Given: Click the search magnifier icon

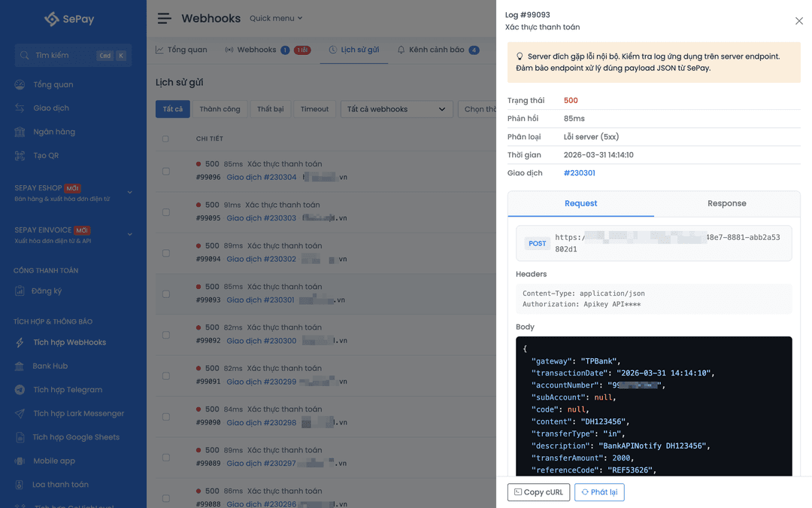Looking at the screenshot, I should pos(24,56).
